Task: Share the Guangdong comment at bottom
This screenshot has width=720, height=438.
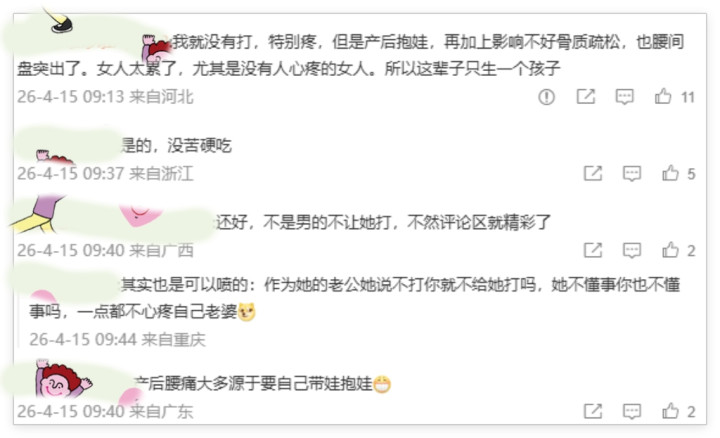Action: click(593, 411)
